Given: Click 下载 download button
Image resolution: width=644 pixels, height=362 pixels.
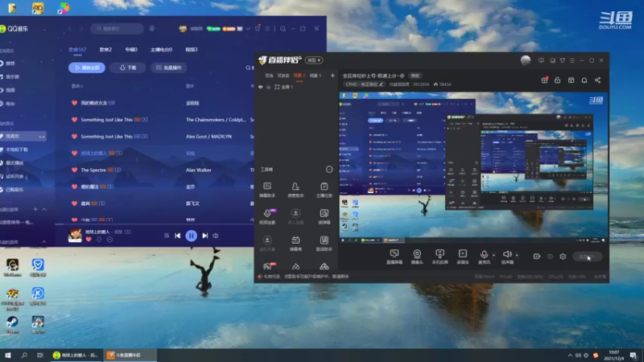Looking at the screenshot, I should click(x=128, y=68).
